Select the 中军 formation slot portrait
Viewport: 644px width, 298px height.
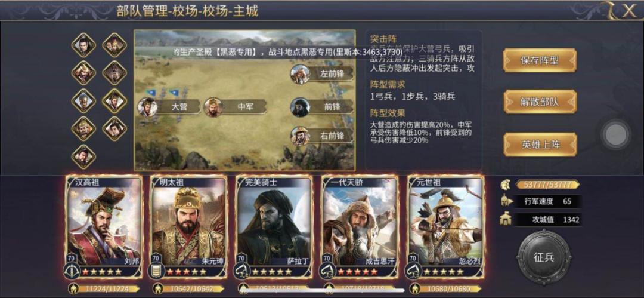213,107
